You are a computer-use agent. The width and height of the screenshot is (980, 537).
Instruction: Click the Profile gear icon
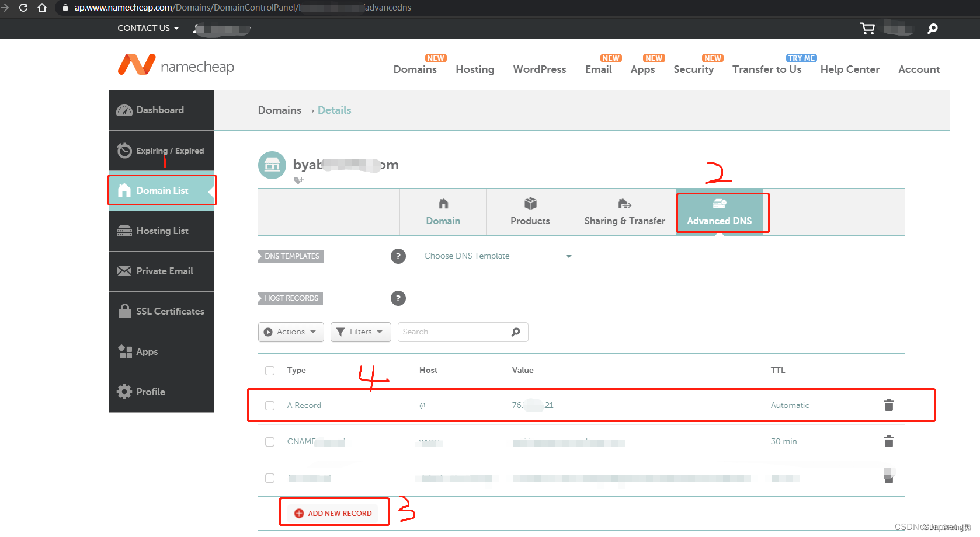pos(124,392)
